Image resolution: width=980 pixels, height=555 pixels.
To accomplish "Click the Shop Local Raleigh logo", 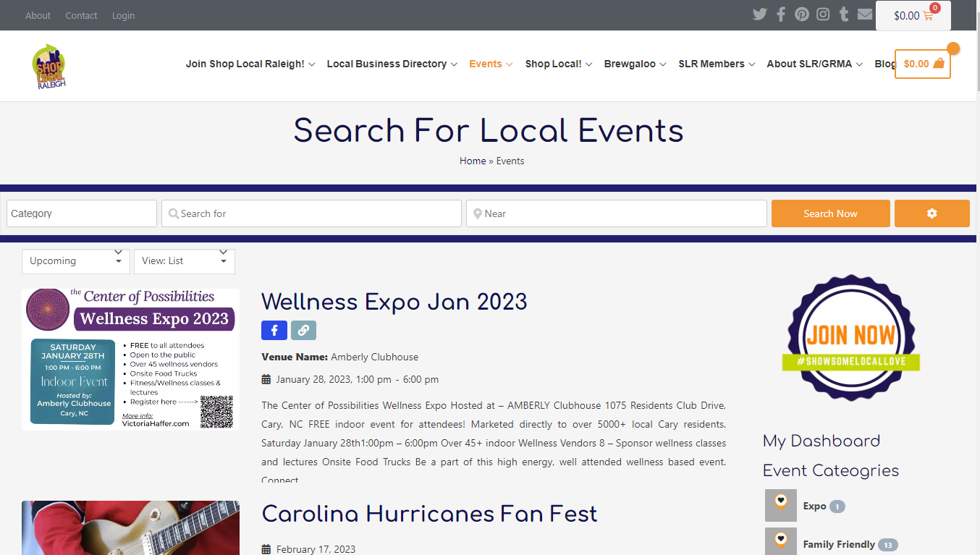I will click(x=49, y=67).
